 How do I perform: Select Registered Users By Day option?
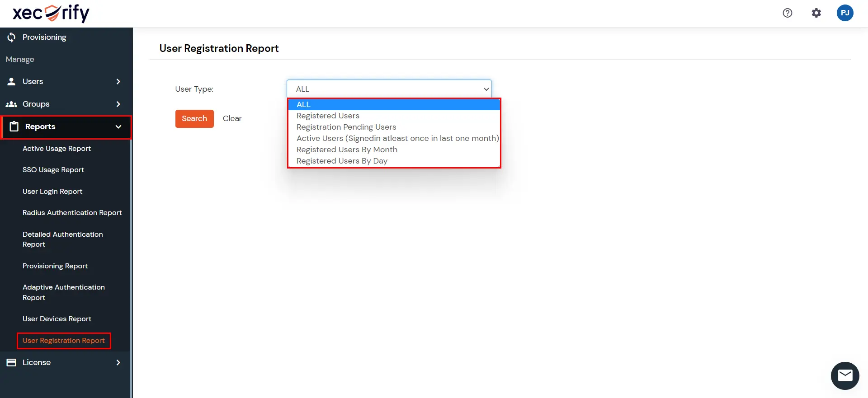(394, 161)
